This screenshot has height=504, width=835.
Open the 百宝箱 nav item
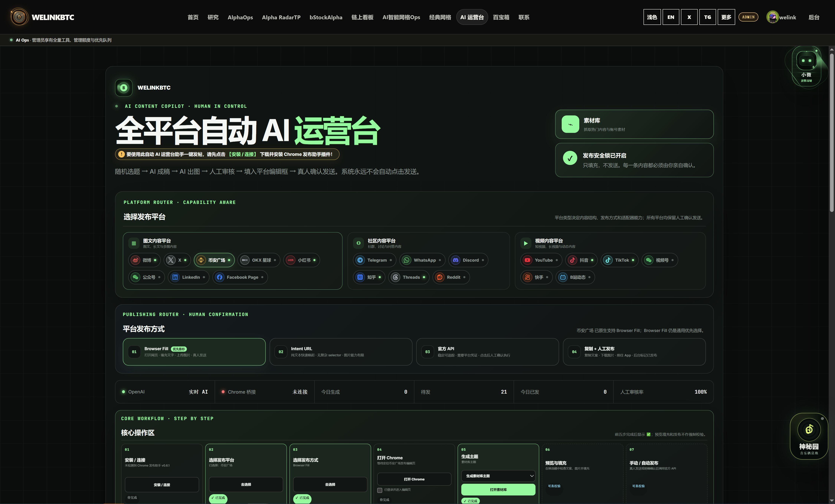click(x=501, y=17)
